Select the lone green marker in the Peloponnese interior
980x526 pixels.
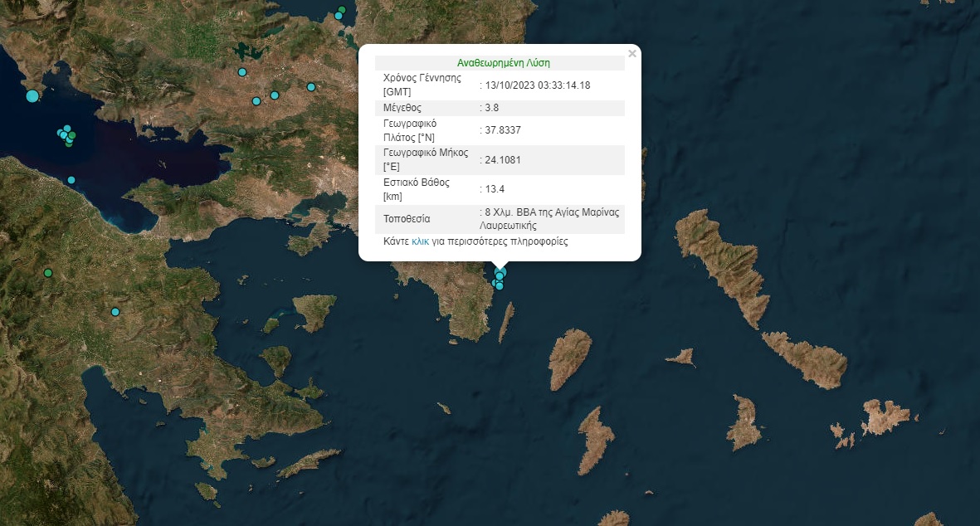pyautogui.click(x=48, y=273)
